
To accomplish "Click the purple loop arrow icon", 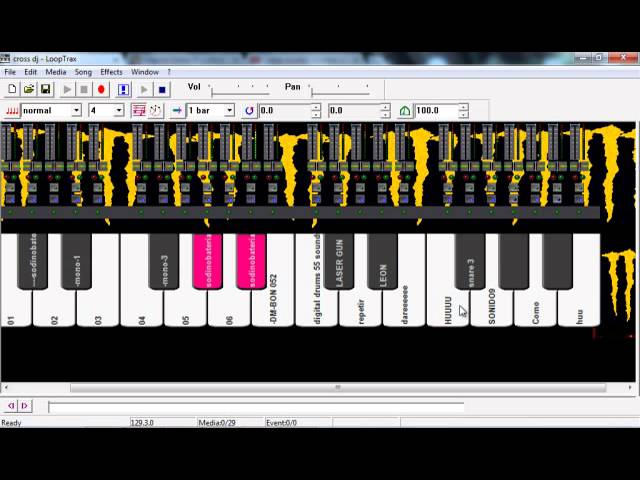I will tap(249, 111).
